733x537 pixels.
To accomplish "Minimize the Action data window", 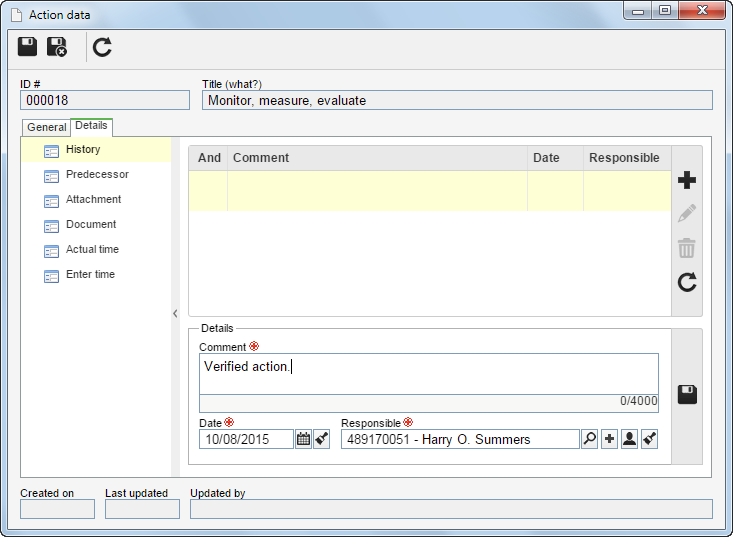I will pos(638,11).
